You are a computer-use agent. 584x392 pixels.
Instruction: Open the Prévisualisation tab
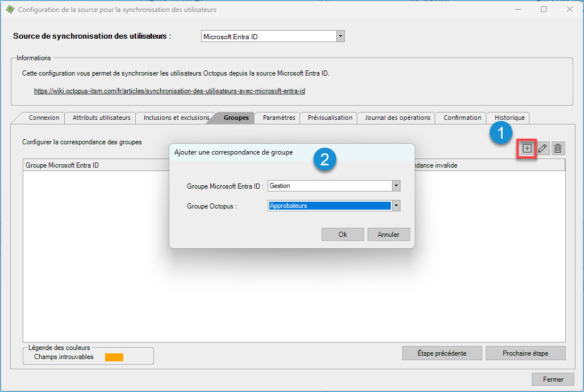pyautogui.click(x=329, y=118)
